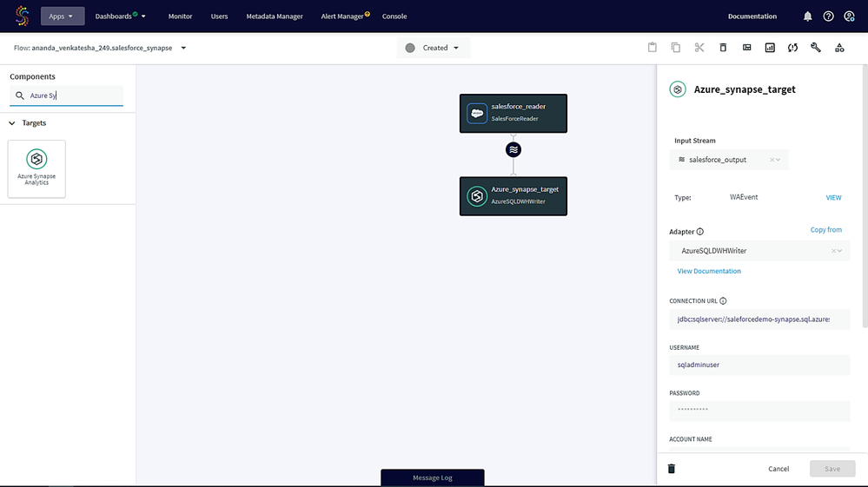Click the WAEvent type value
Image resolution: width=868 pixels, height=487 pixels.
[x=744, y=197]
